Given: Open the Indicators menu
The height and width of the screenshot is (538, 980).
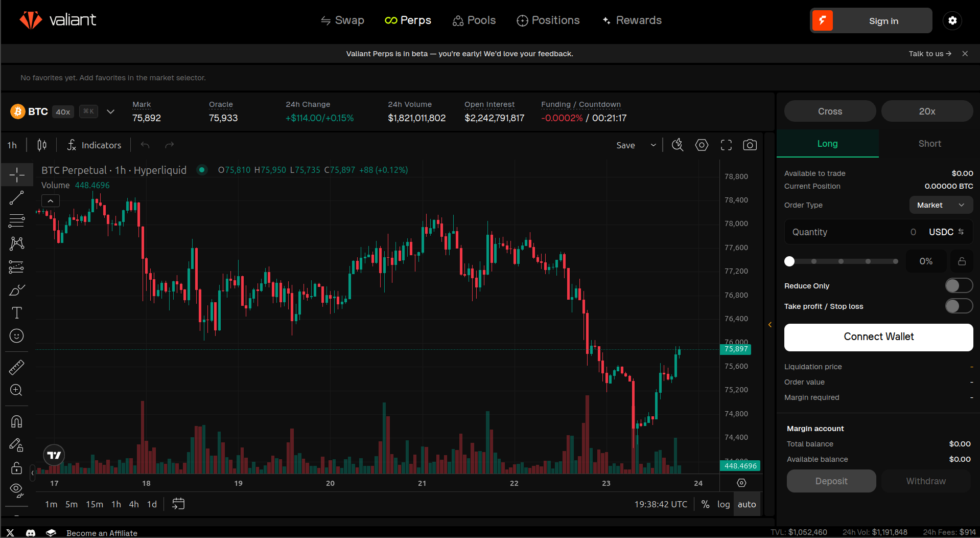Looking at the screenshot, I should click(x=95, y=145).
